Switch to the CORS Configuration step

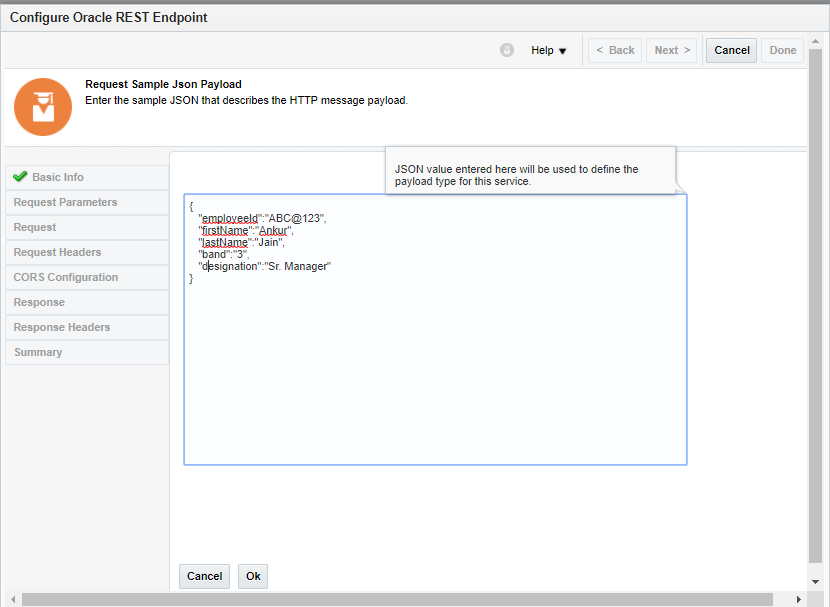coord(66,277)
